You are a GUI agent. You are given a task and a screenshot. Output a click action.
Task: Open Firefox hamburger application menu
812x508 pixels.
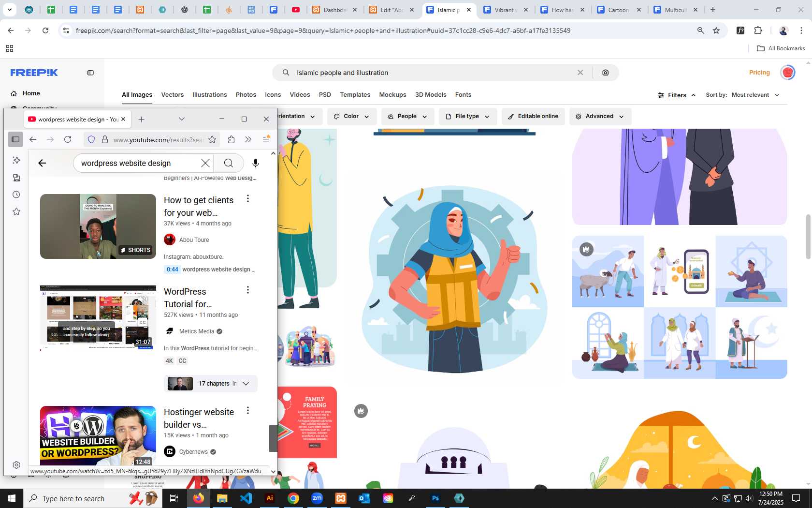pyautogui.click(x=266, y=139)
